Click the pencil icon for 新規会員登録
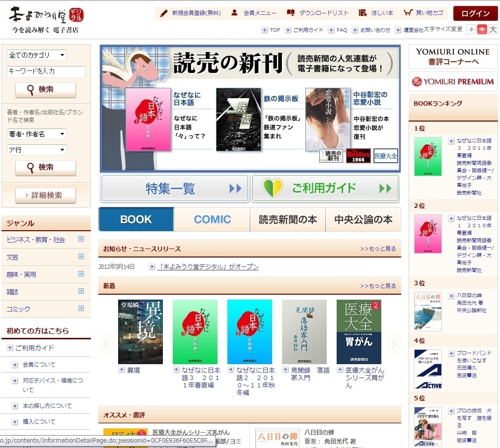 pos(164,13)
